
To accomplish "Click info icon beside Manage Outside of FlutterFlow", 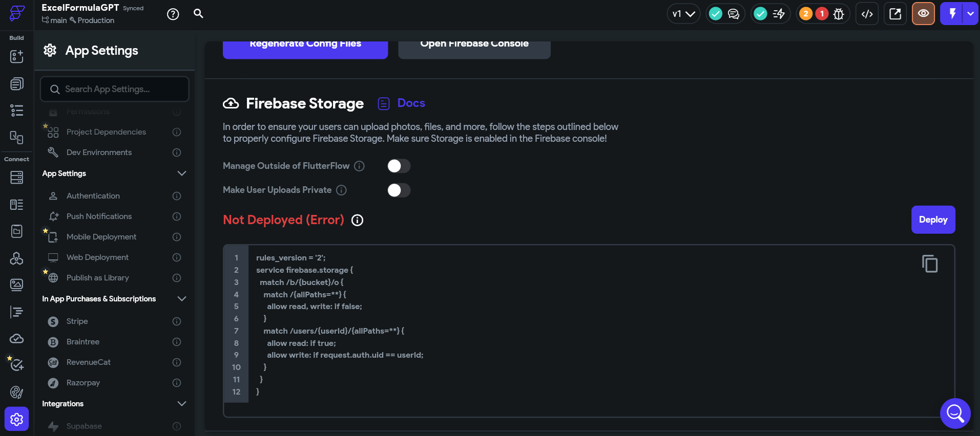I will (360, 166).
